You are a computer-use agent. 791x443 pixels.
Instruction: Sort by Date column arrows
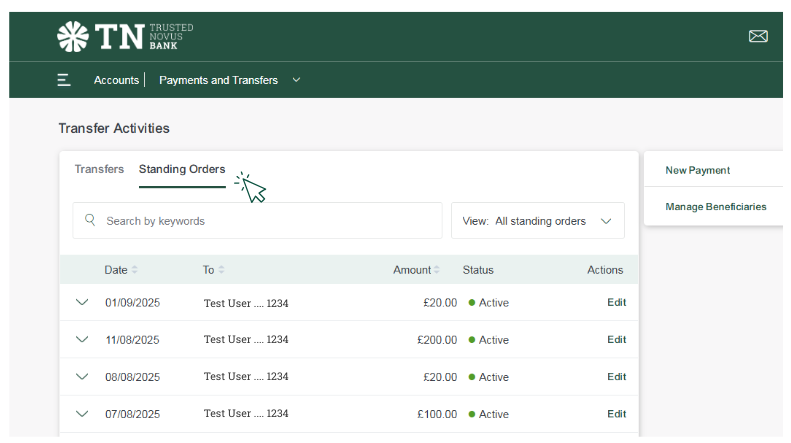pyautogui.click(x=135, y=270)
